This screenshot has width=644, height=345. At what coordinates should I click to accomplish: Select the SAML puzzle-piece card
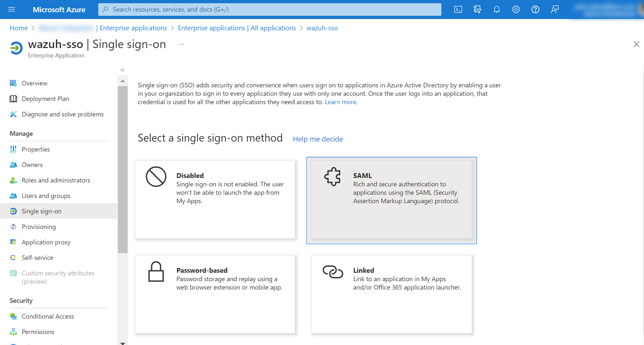point(391,200)
